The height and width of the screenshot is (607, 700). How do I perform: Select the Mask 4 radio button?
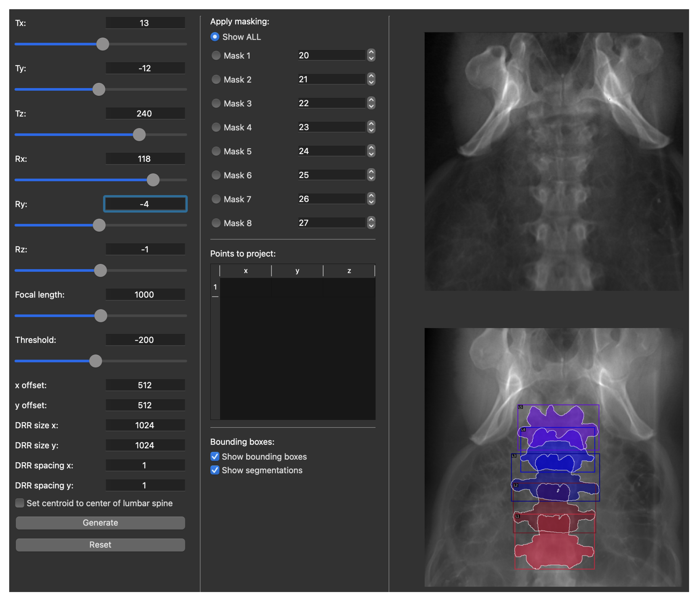[x=216, y=127]
